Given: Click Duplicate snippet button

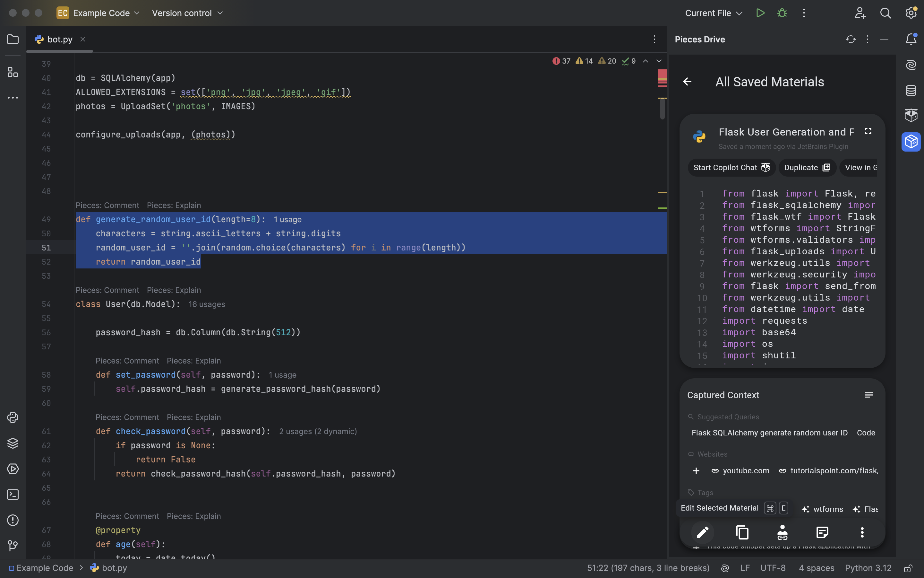Looking at the screenshot, I should click(807, 168).
